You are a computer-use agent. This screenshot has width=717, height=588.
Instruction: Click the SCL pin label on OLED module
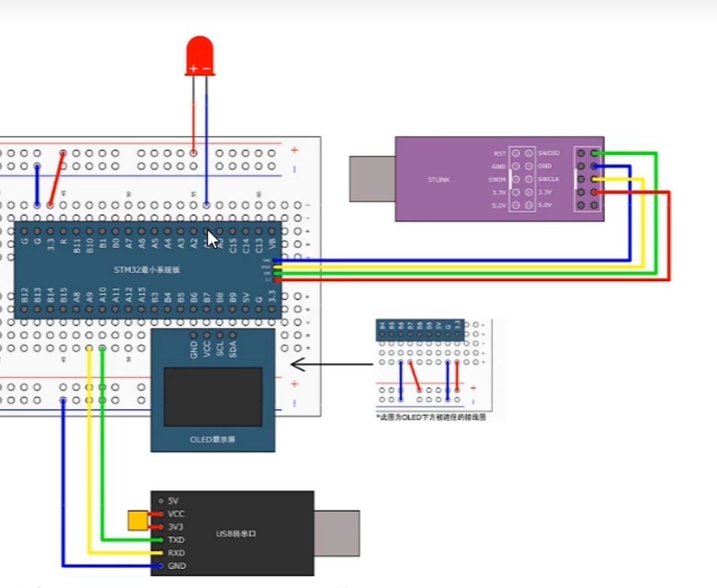click(x=220, y=349)
